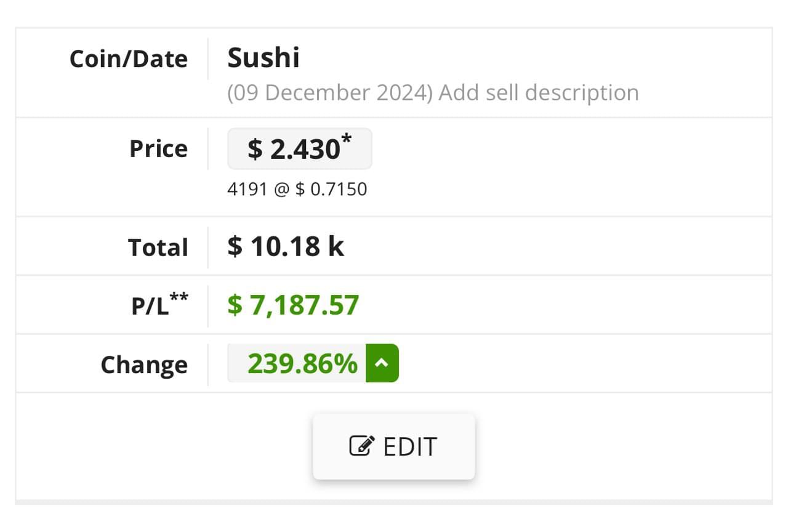Click the Price row label
Image resolution: width=788 pixels, height=532 pixels.
(x=158, y=148)
